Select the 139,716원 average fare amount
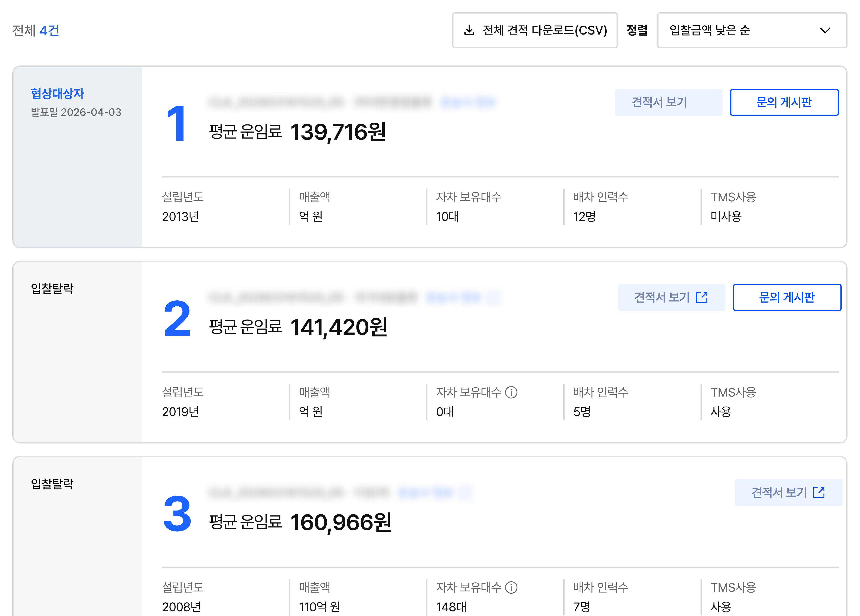The width and height of the screenshot is (860, 616). [x=338, y=132]
